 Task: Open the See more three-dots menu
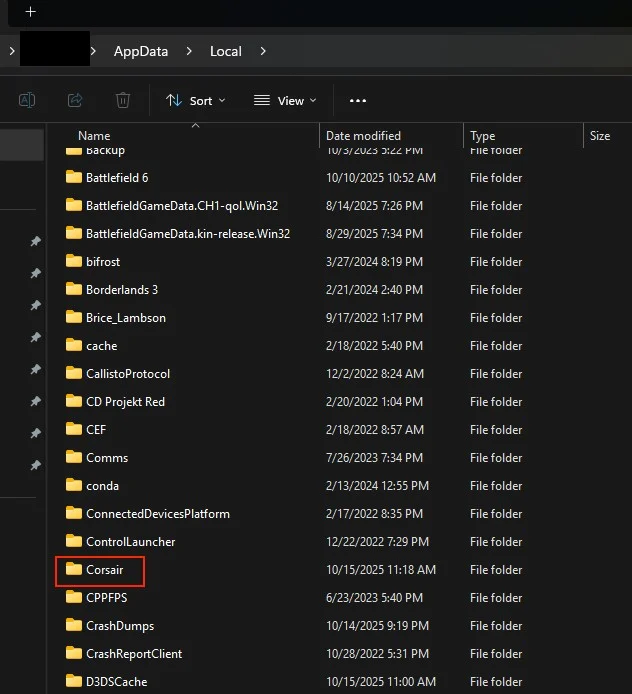tap(358, 100)
